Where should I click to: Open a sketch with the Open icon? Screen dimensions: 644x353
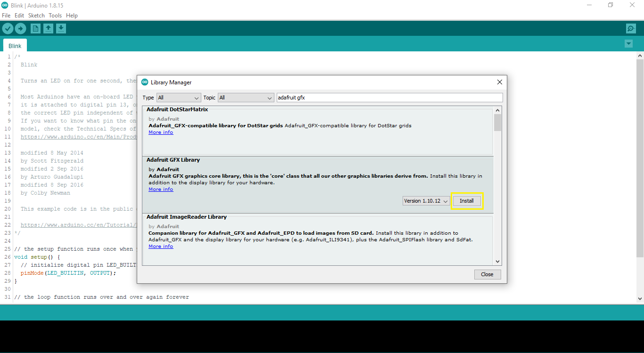point(48,29)
